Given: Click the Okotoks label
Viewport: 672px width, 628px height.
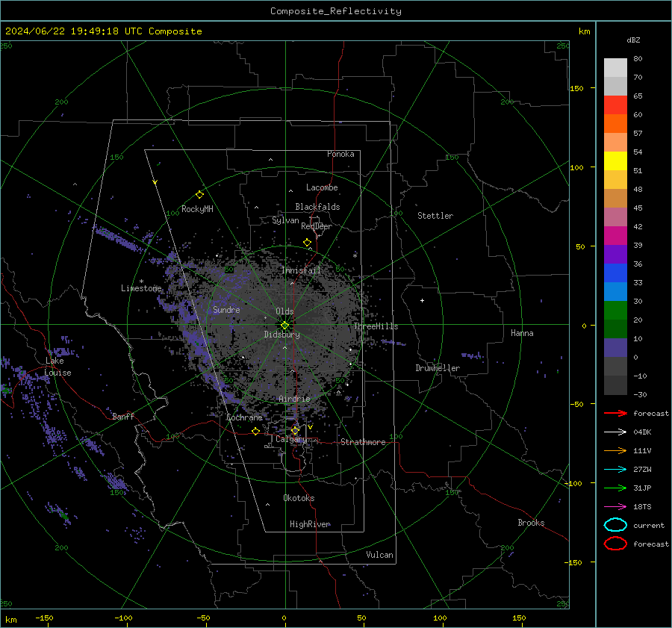Looking at the screenshot, I should [299, 498].
